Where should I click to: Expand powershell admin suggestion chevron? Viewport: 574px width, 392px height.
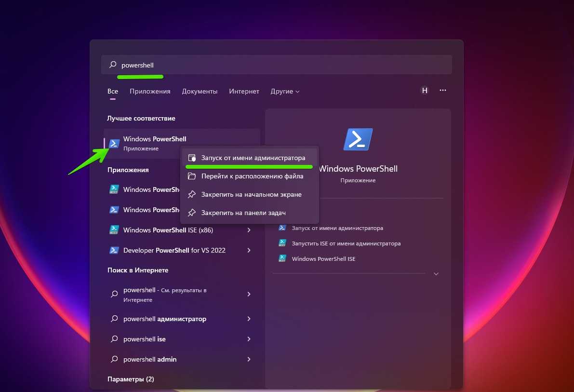[x=249, y=359]
